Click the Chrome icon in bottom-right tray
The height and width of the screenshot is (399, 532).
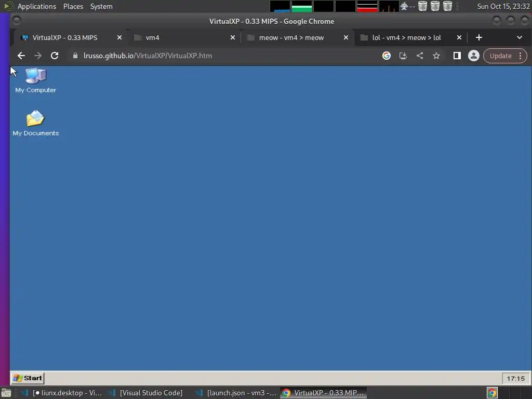(x=492, y=393)
